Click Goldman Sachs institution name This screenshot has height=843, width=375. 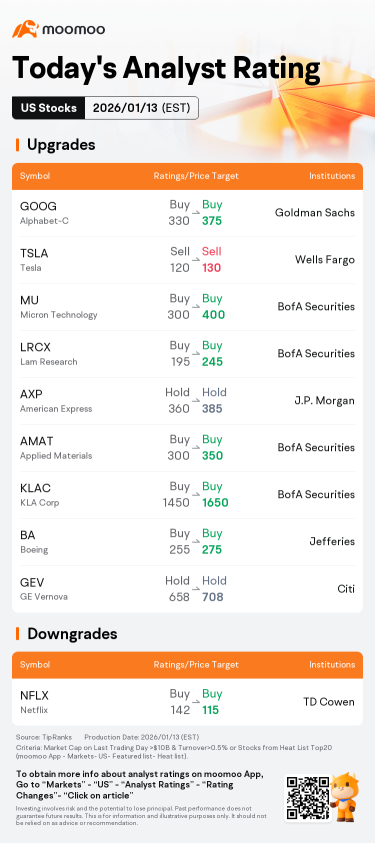[x=315, y=212]
